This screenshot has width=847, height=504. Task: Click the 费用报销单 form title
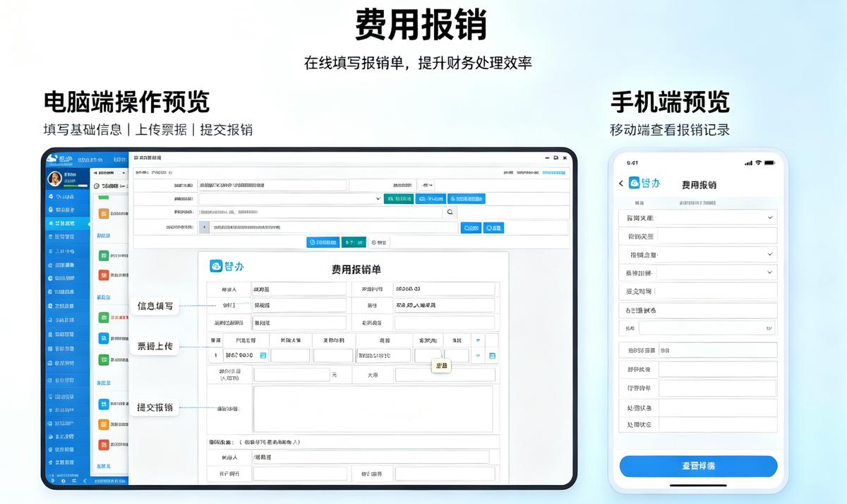point(356,269)
